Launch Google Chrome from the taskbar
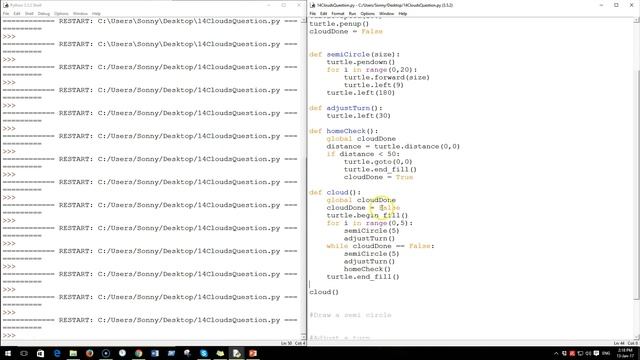 click(x=138, y=353)
